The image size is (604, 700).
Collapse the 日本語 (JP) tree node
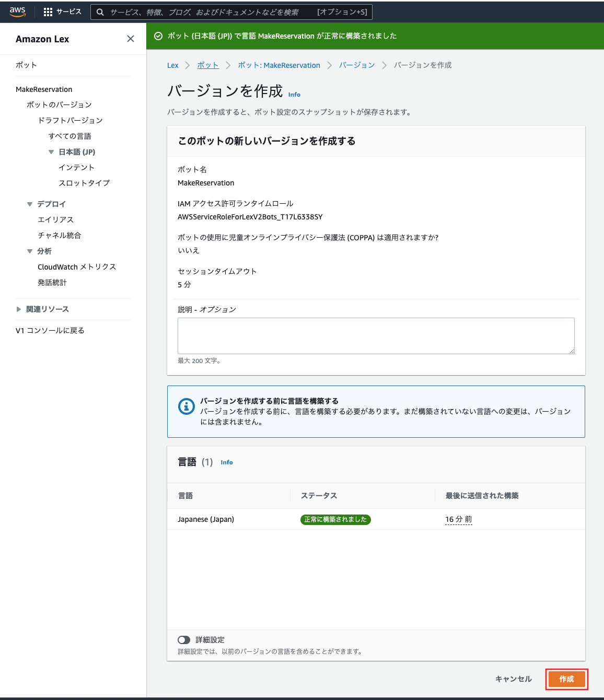point(51,152)
